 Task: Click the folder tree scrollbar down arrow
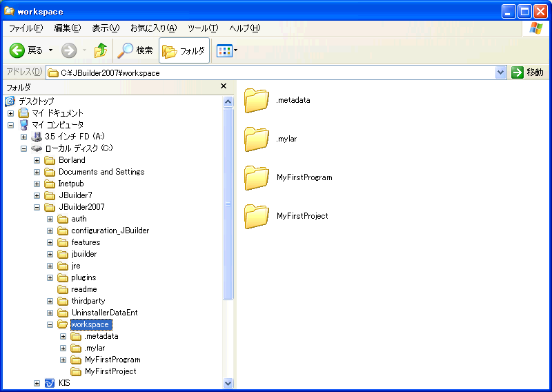point(228,383)
